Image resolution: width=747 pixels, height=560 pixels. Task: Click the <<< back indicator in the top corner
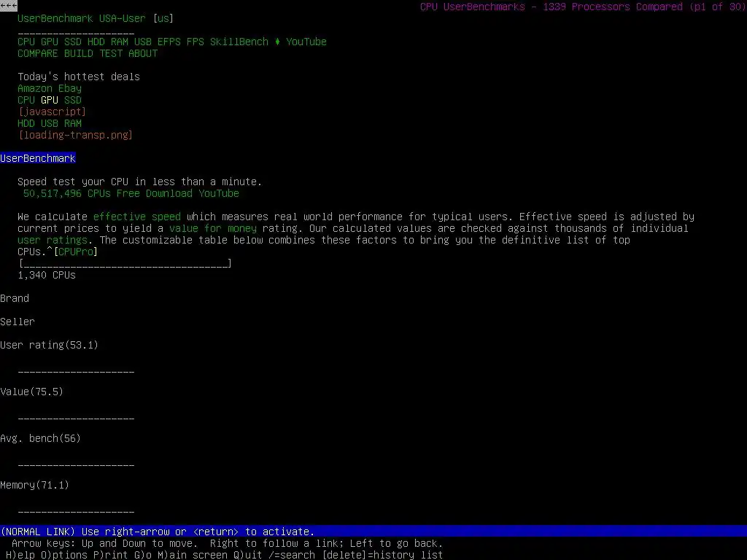[9, 6]
